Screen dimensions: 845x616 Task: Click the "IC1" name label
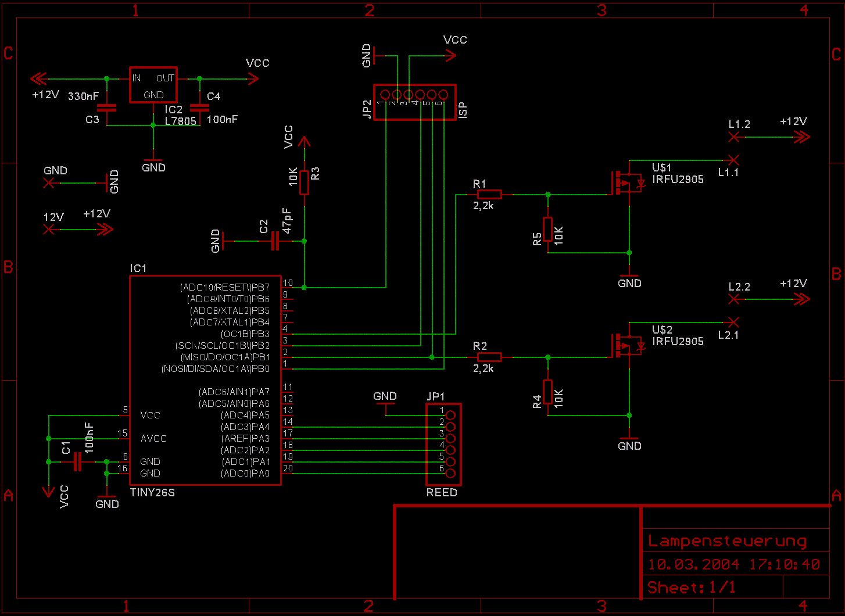[x=138, y=268]
